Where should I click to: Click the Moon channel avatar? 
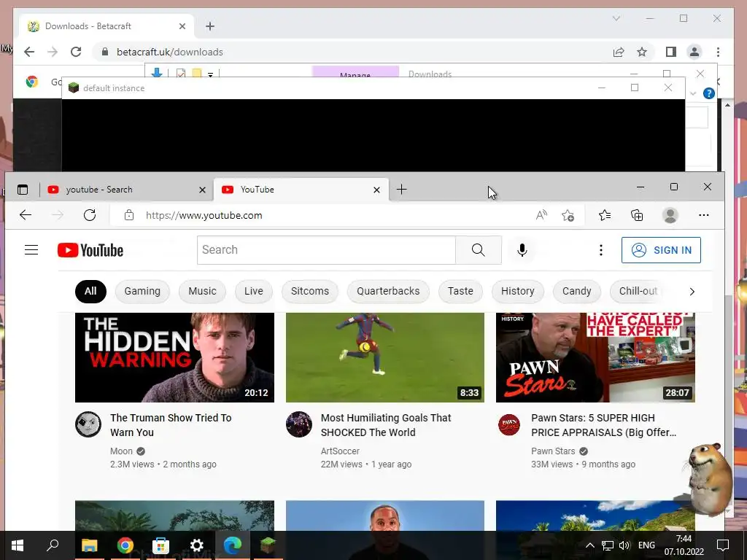[88, 424]
